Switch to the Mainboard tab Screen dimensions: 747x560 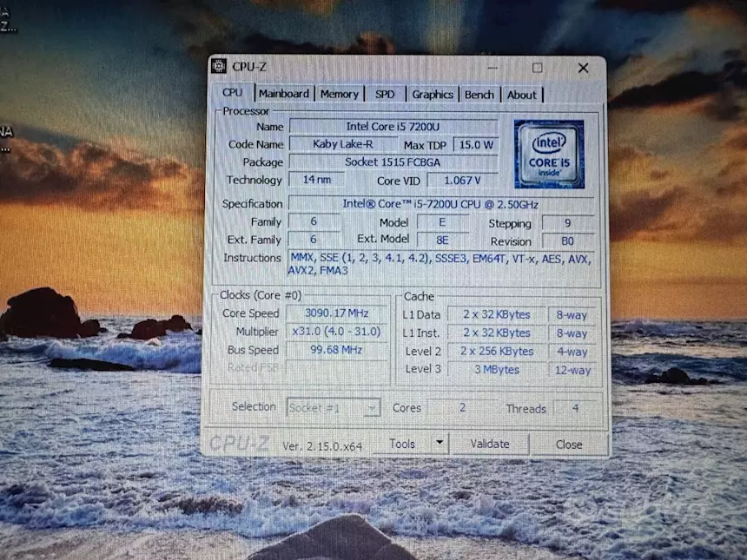[284, 94]
